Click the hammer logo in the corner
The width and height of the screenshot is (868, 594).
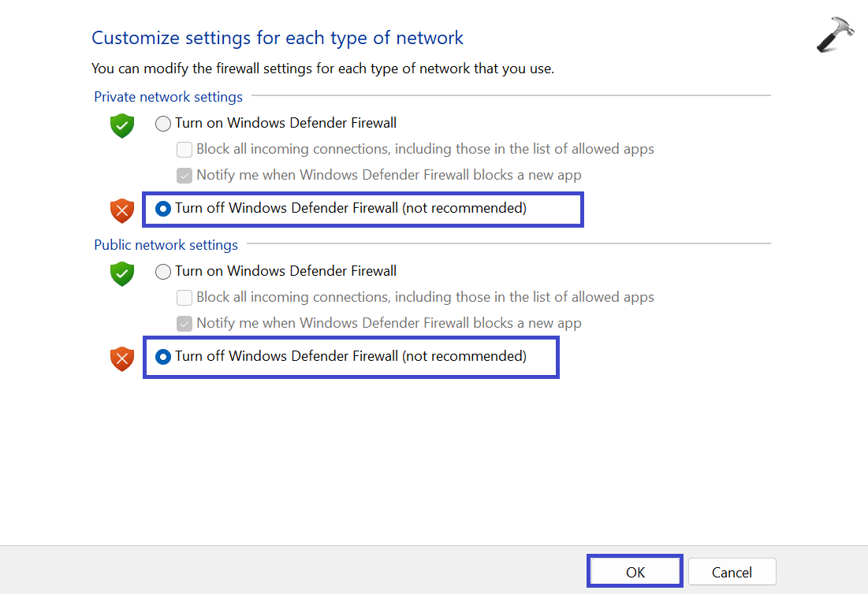835,35
